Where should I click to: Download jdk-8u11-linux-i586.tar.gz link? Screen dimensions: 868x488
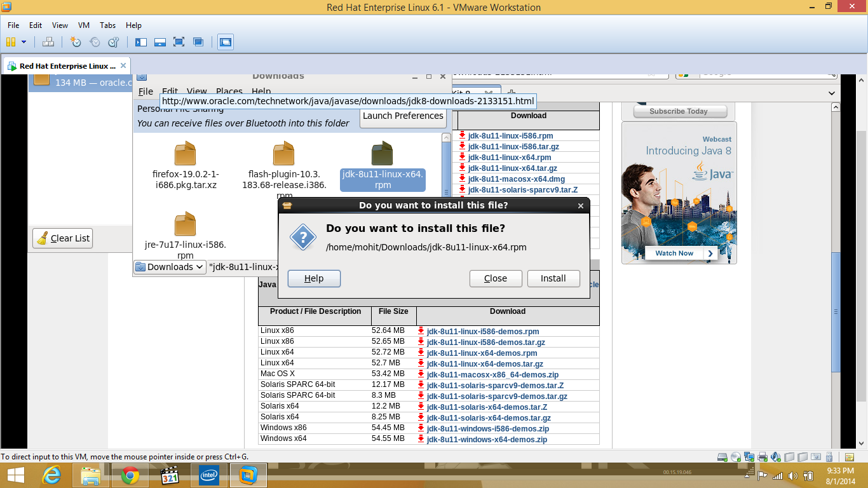(x=513, y=146)
